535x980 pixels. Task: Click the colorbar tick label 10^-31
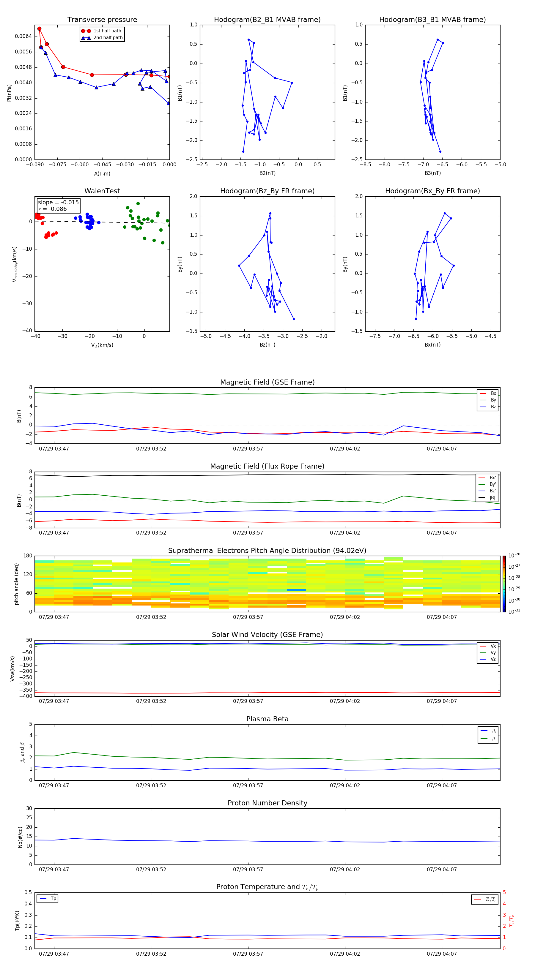514,611
